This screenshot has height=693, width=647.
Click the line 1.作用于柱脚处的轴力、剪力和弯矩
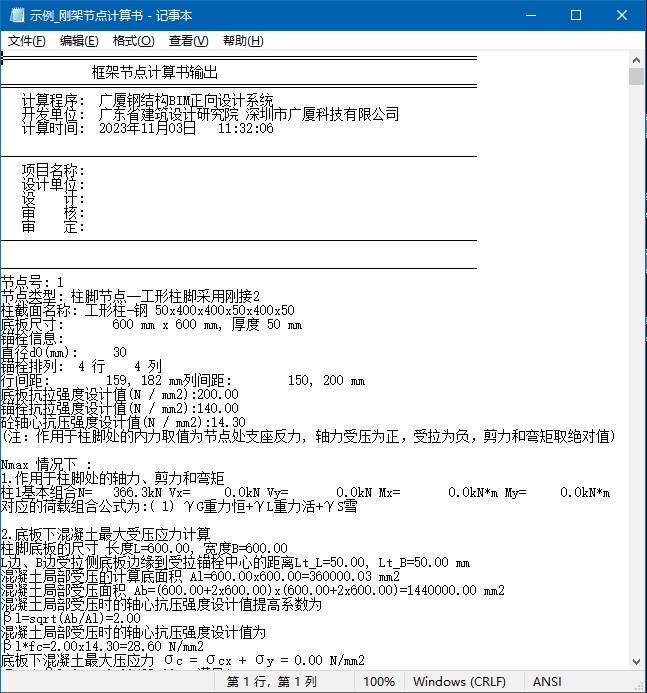click(x=113, y=479)
